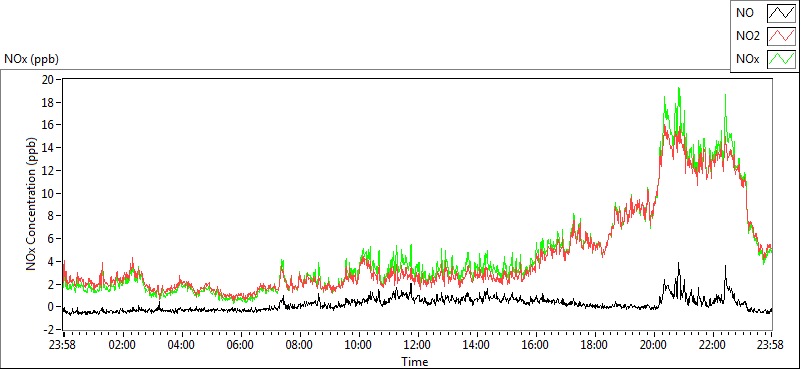This screenshot has height=369, width=800.
Task: Click the 14:00 time axis label
Action: pos(477,344)
